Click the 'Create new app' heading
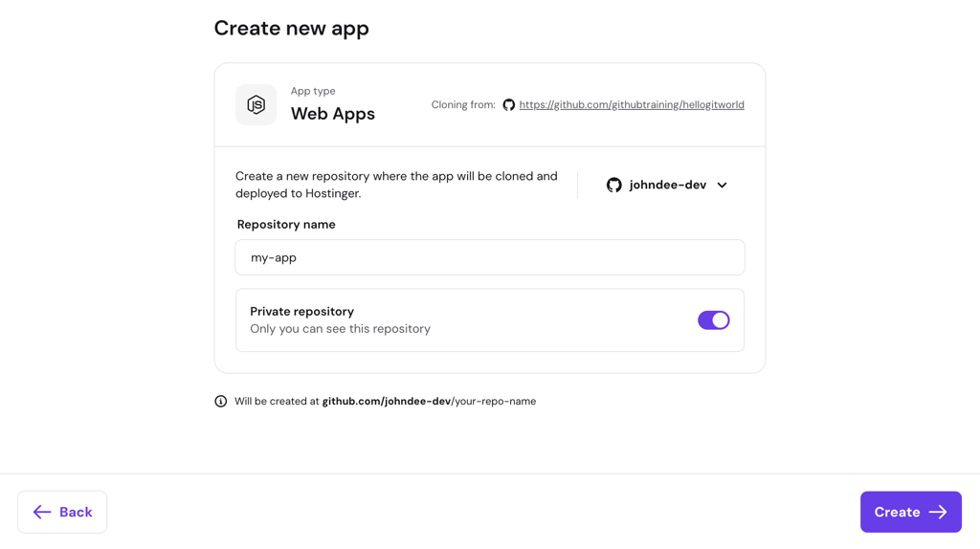 click(x=291, y=28)
